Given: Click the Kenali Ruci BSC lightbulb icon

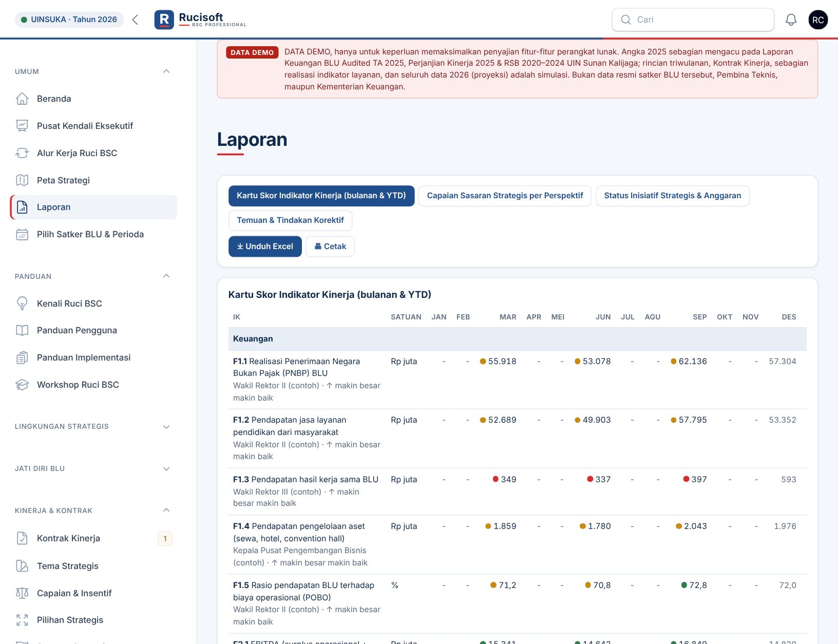Looking at the screenshot, I should pyautogui.click(x=22, y=304).
